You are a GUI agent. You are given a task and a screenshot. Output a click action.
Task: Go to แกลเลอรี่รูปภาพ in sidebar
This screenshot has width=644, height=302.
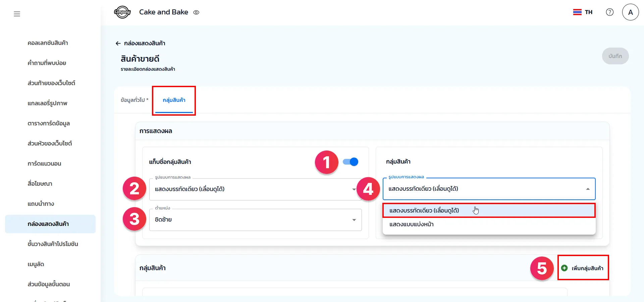coord(48,103)
